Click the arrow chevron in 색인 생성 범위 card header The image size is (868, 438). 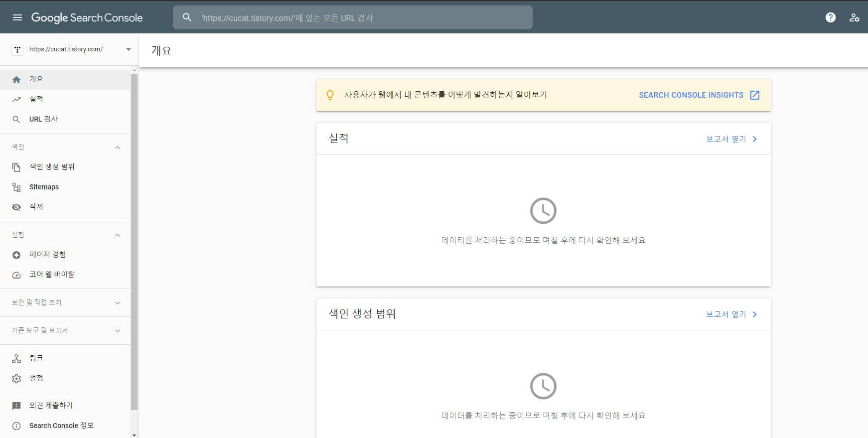click(755, 314)
